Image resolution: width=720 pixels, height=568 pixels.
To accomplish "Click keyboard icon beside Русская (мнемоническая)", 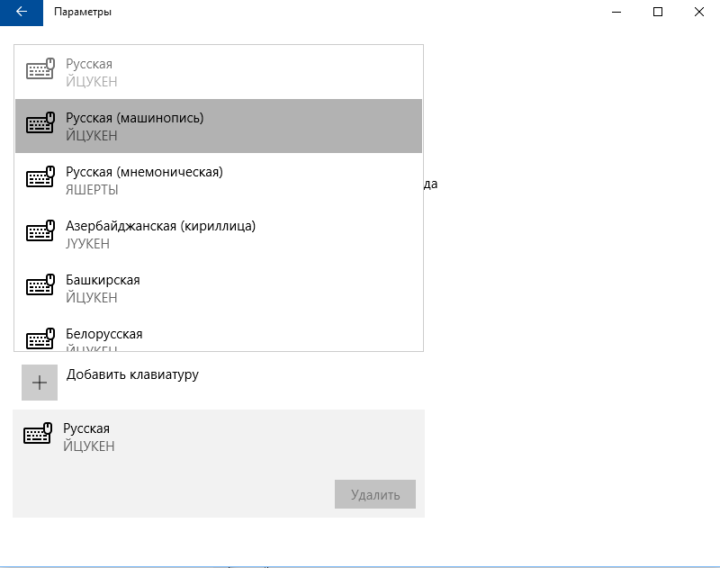I will pyautogui.click(x=40, y=180).
